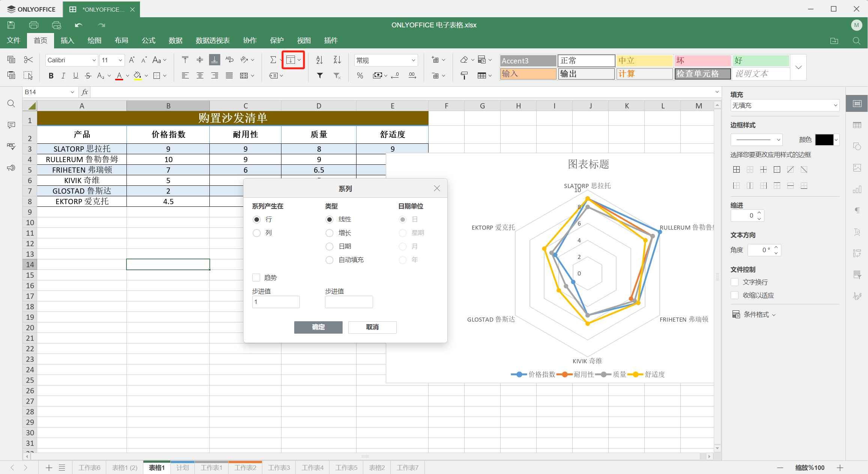Increase font size icon

click(132, 60)
